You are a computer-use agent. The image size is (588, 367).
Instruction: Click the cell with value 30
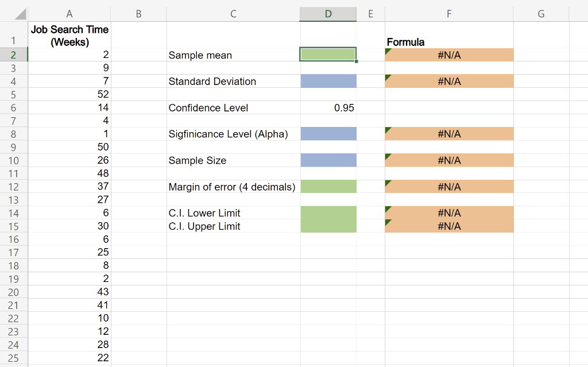(69, 226)
